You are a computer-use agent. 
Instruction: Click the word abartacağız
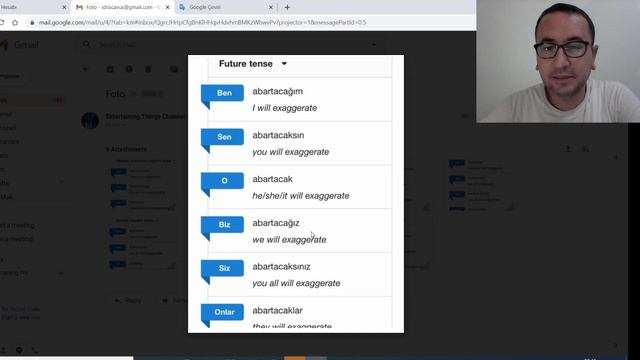coord(276,223)
